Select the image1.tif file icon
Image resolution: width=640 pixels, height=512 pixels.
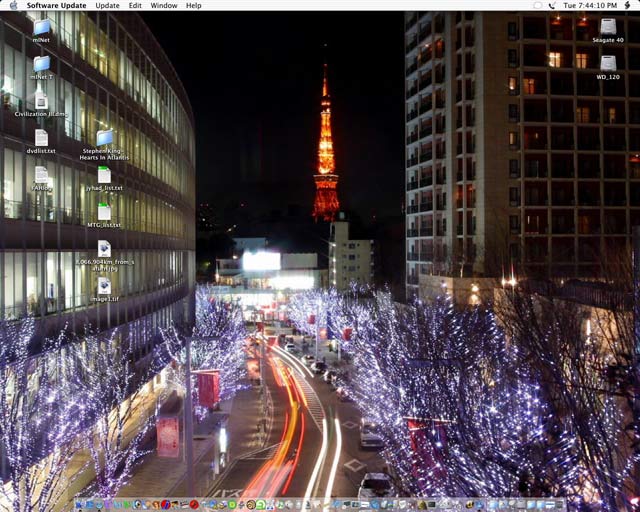104,286
